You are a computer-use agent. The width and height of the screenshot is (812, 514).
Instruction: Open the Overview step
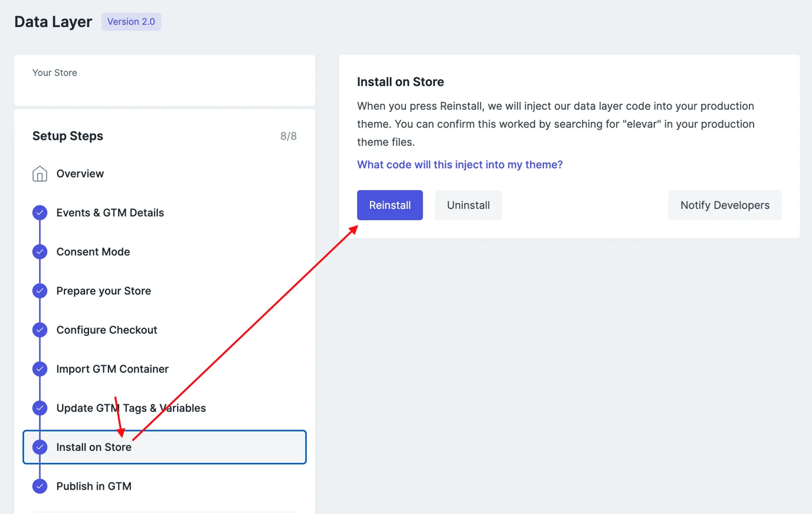[80, 173]
